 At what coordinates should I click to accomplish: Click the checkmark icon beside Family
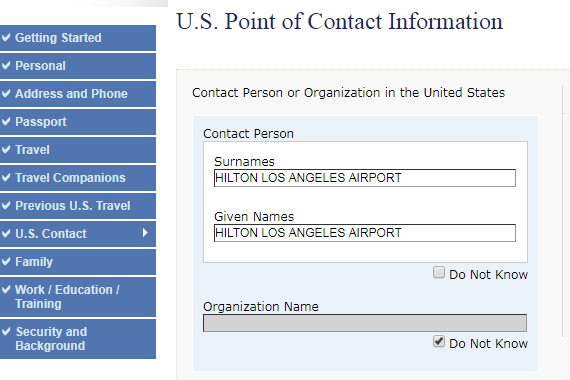pyautogui.click(x=6, y=261)
